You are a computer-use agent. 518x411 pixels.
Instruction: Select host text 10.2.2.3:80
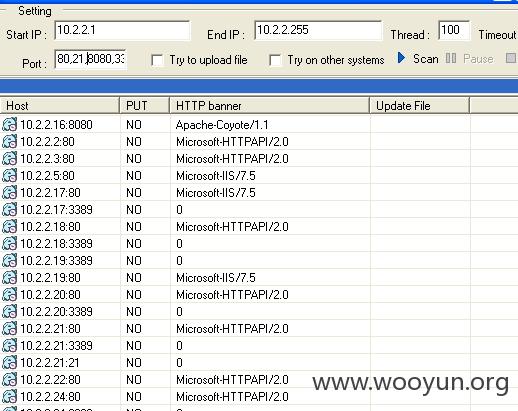pos(47,159)
